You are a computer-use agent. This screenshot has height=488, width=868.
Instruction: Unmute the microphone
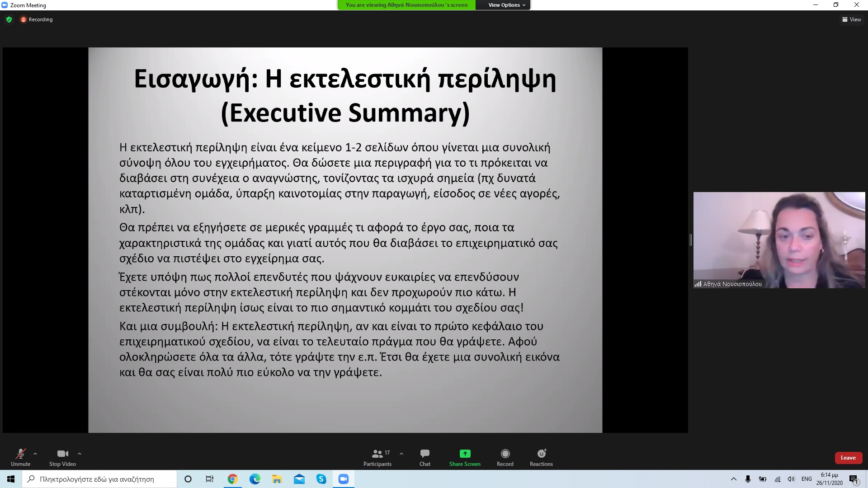point(20,457)
